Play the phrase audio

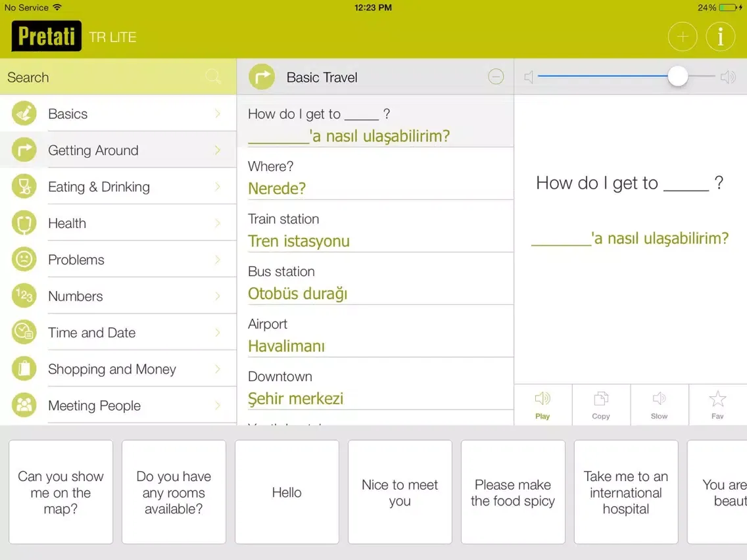coord(542,405)
